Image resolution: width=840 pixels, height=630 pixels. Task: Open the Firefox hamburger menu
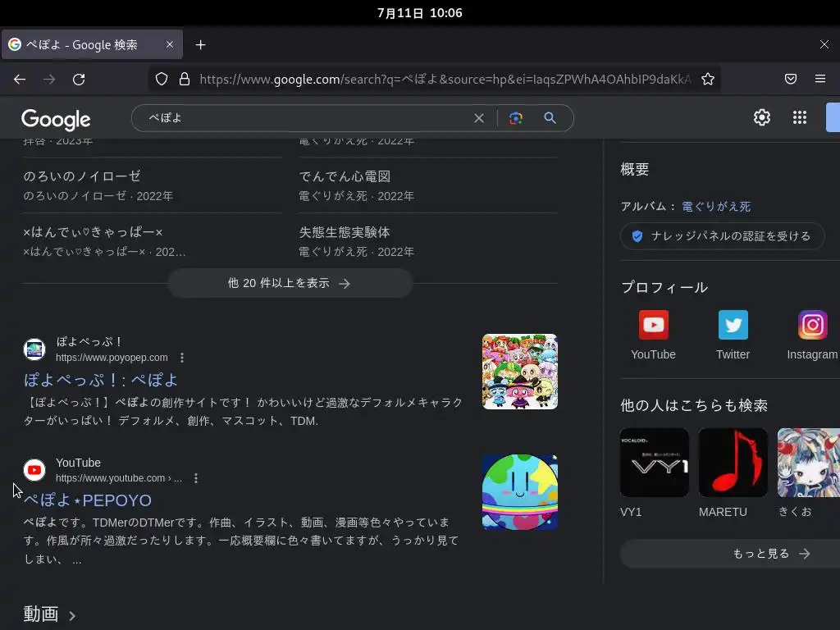820,80
